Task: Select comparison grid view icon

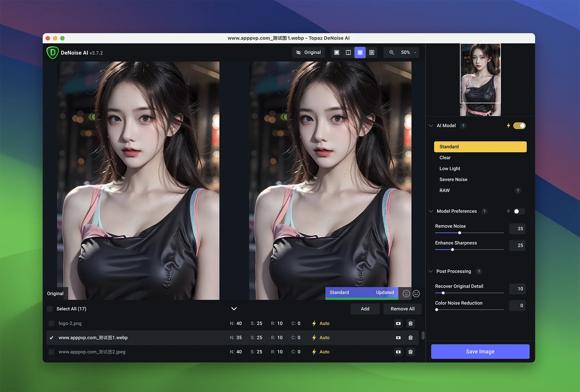Action: click(372, 52)
